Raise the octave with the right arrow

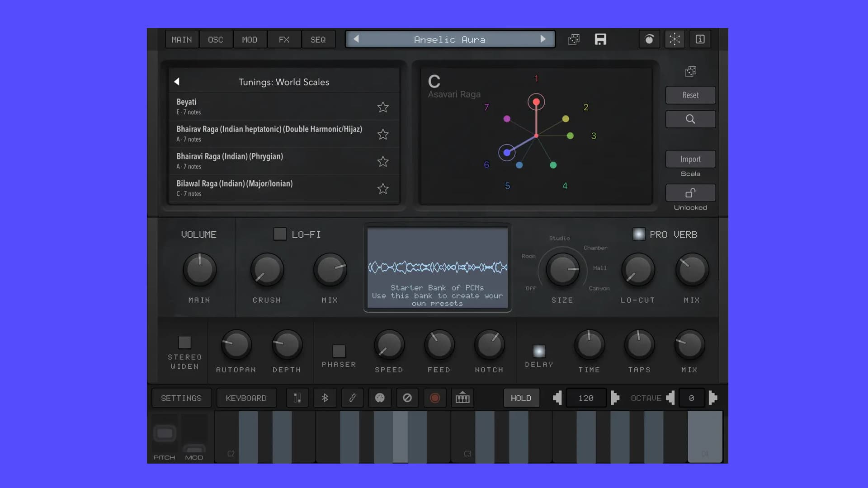pos(713,398)
